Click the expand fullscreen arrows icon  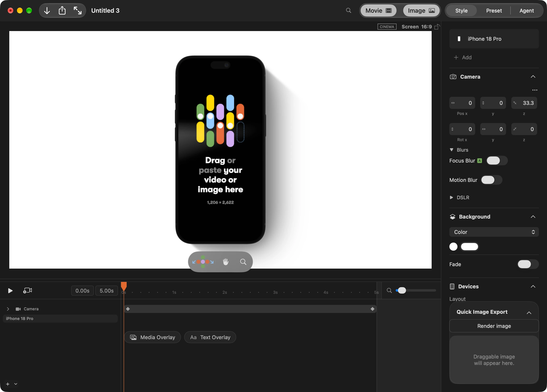coord(77,11)
